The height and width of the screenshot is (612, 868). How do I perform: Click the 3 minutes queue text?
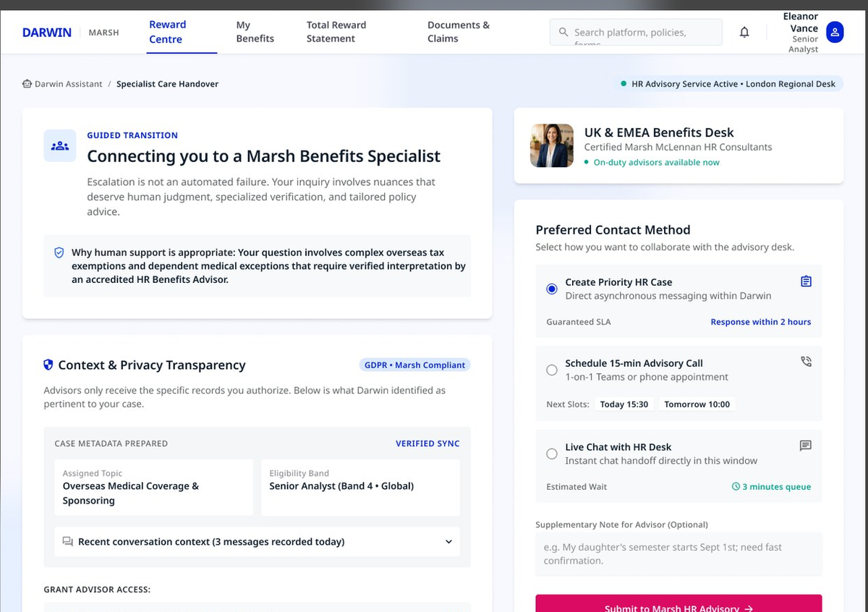point(777,487)
